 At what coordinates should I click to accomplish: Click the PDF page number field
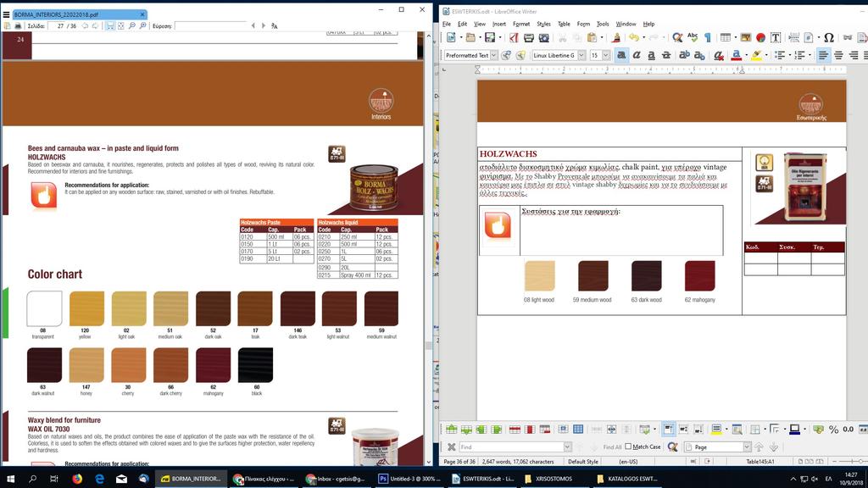pyautogui.click(x=56, y=26)
